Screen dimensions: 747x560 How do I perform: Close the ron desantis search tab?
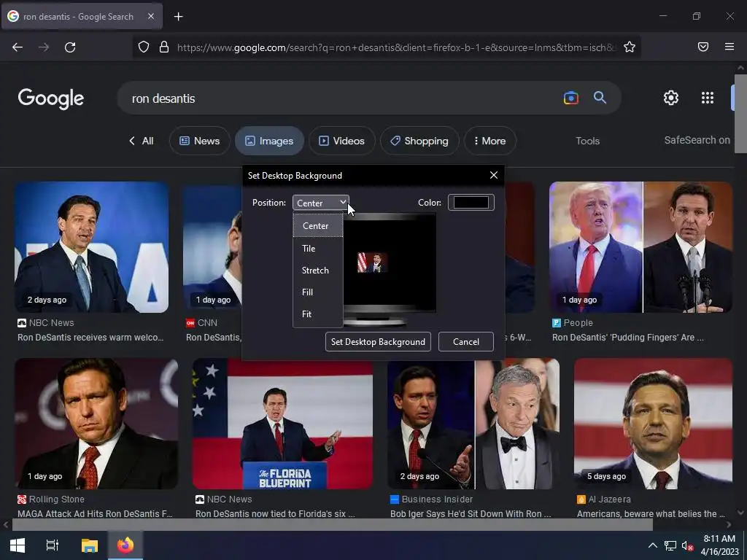coord(151,16)
